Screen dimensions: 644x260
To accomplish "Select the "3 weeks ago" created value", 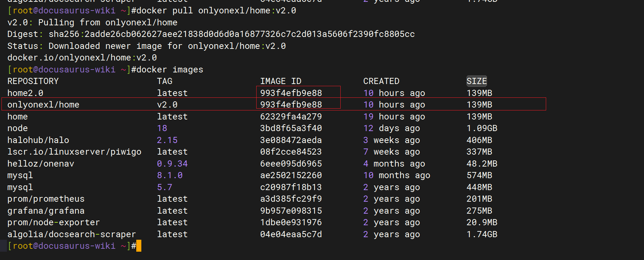I will click(x=391, y=140).
